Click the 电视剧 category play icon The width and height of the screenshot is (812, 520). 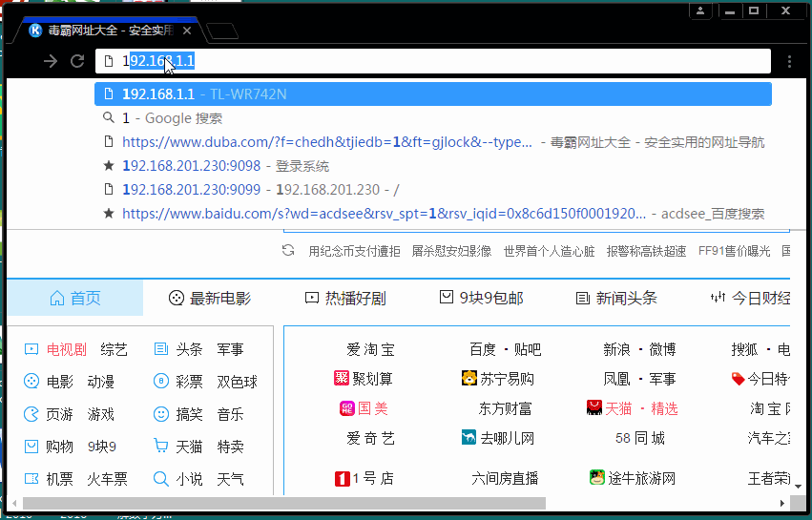pyautogui.click(x=31, y=349)
